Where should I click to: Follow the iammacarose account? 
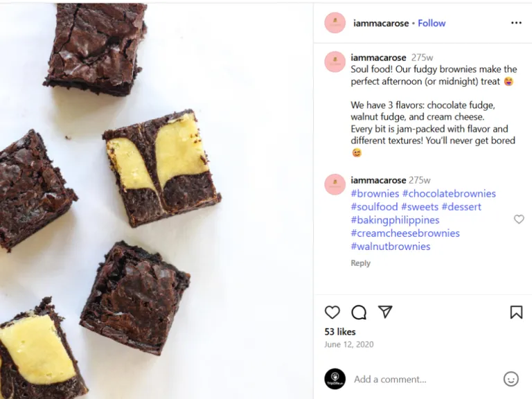[x=432, y=23]
